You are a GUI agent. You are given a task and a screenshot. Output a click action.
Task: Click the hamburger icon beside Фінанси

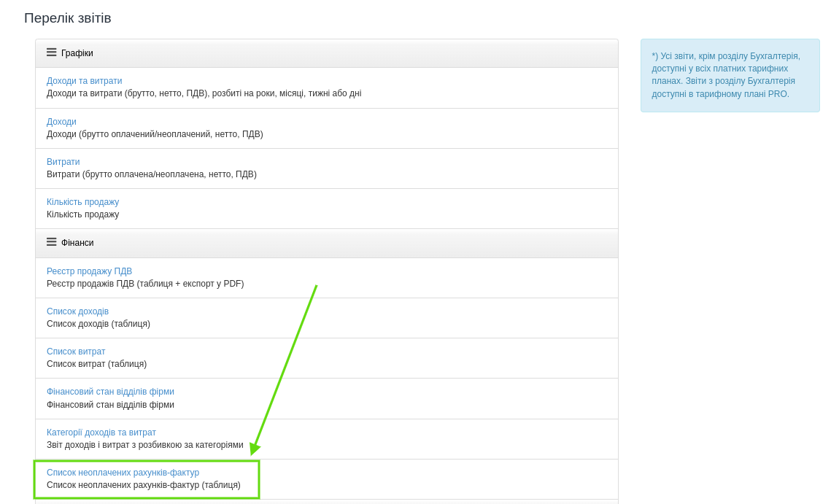(51, 242)
